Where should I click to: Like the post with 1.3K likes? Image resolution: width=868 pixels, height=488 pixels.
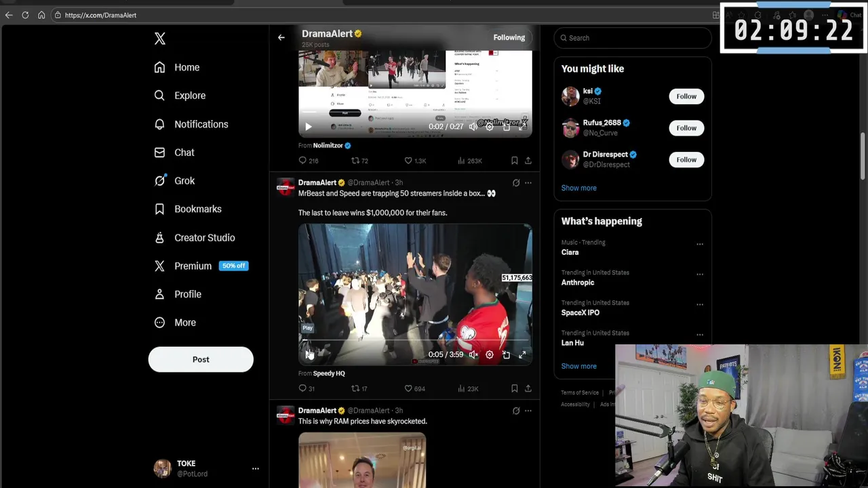[415, 161]
